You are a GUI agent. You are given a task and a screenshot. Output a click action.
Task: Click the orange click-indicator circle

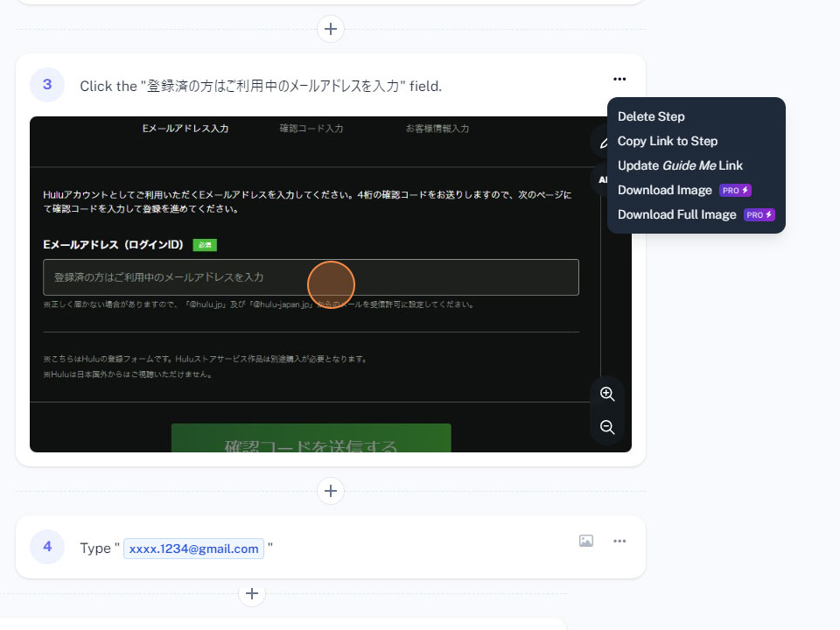tap(331, 283)
